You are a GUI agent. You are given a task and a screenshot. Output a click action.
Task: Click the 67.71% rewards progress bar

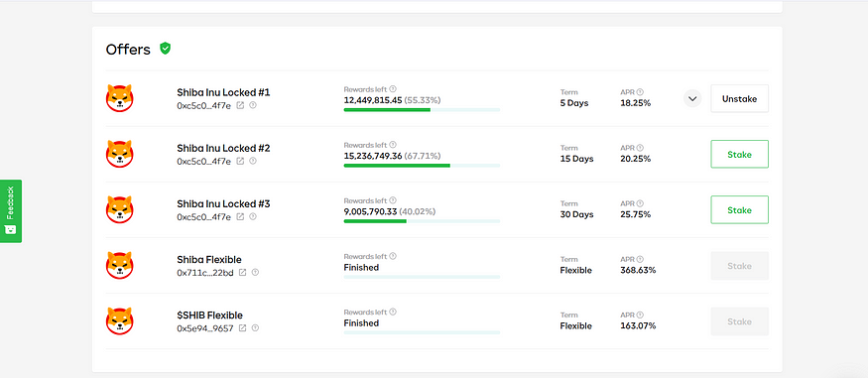[x=422, y=166]
